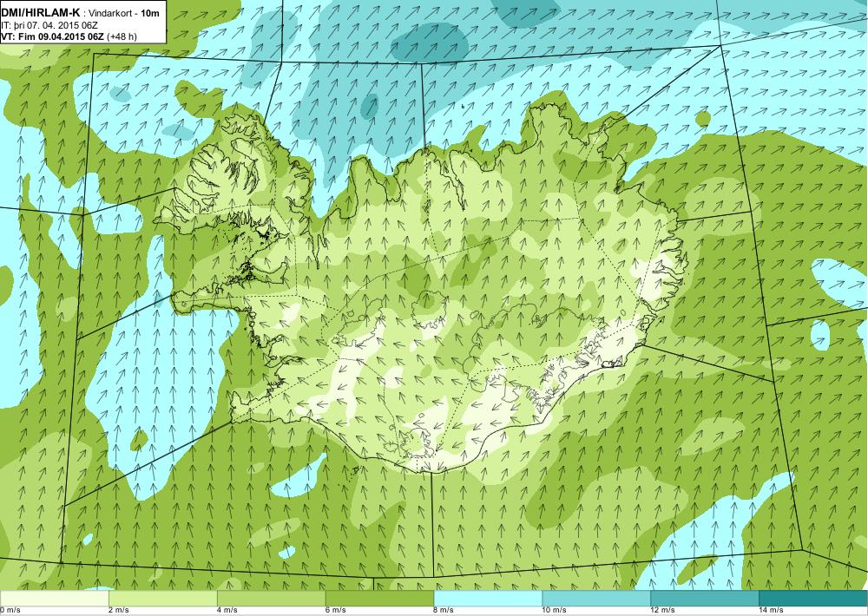Click the '14 m/s' legend label
Viewport: 868px width, 616px height.
tap(773, 611)
